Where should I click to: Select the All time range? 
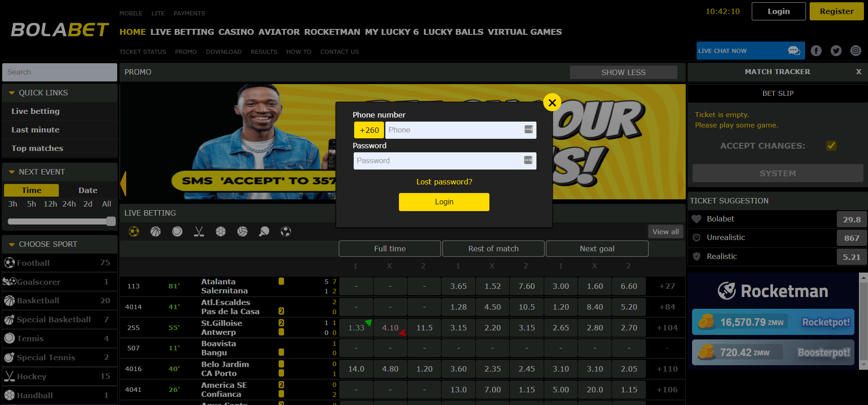coord(107,204)
